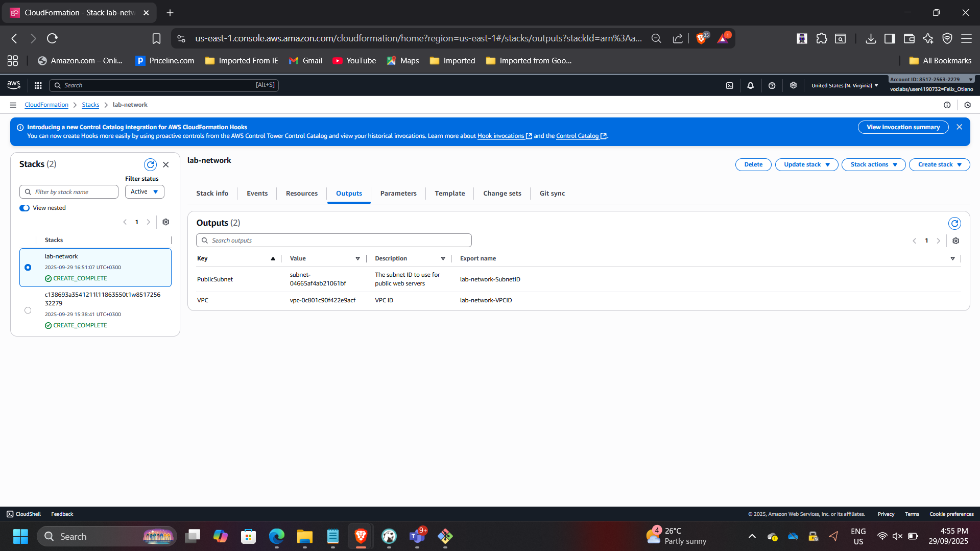Refresh the Outputs table
The image size is (980, 551).
coord(954,224)
